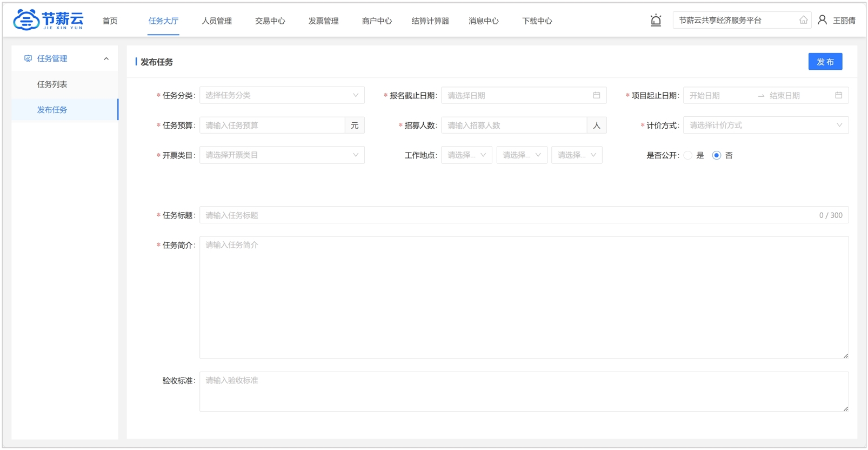Click the 任务标题 input field
The image size is (868, 450).
click(508, 215)
